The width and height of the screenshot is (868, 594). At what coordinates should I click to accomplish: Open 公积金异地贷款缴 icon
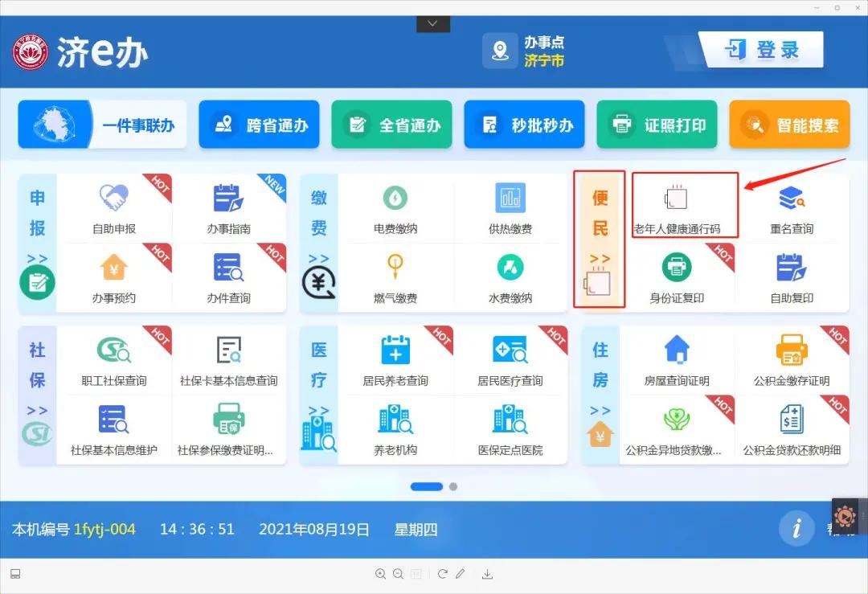tap(677, 419)
